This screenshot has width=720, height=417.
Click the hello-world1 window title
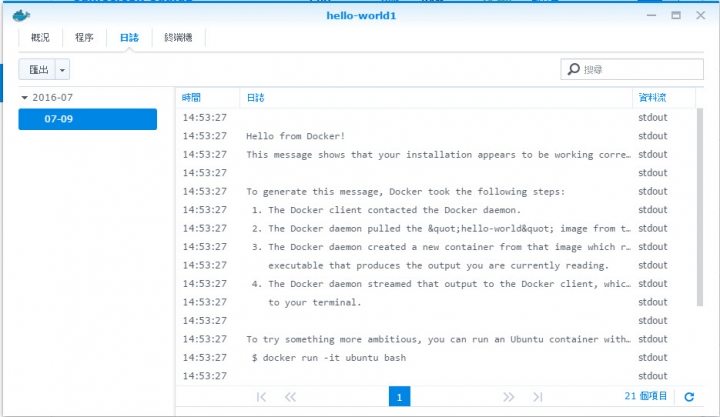coord(361,16)
